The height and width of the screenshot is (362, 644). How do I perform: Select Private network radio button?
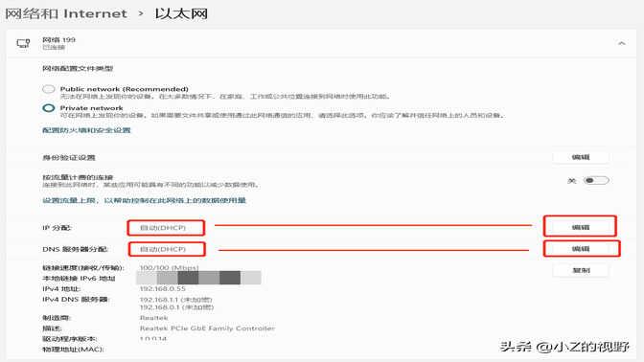point(49,108)
